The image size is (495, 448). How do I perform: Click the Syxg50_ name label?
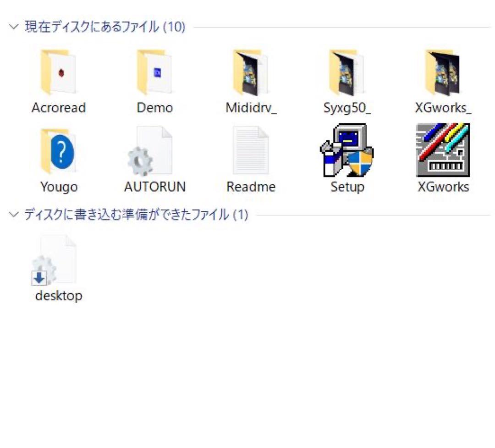pyautogui.click(x=347, y=108)
